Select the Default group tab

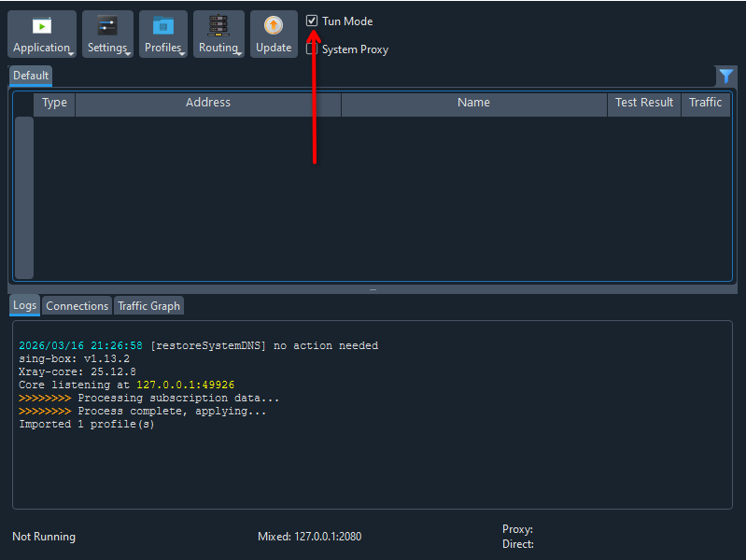[31, 76]
